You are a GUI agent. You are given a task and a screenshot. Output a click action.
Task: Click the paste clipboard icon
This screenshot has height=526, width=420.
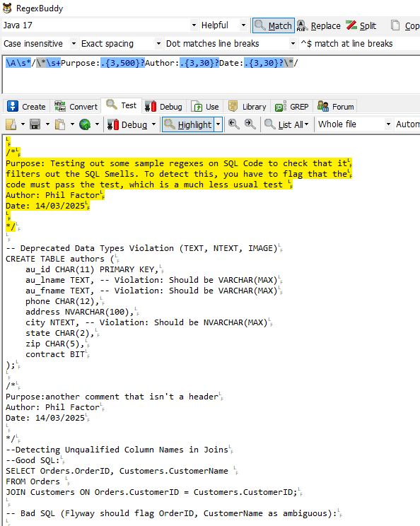tap(59, 124)
